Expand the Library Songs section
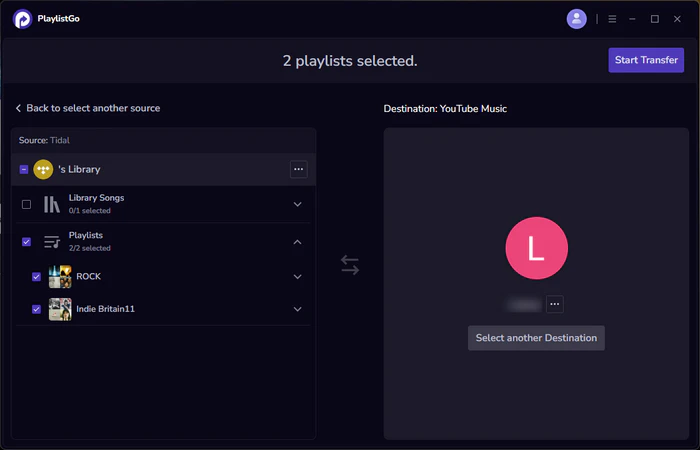This screenshot has width=700, height=450. [x=297, y=204]
